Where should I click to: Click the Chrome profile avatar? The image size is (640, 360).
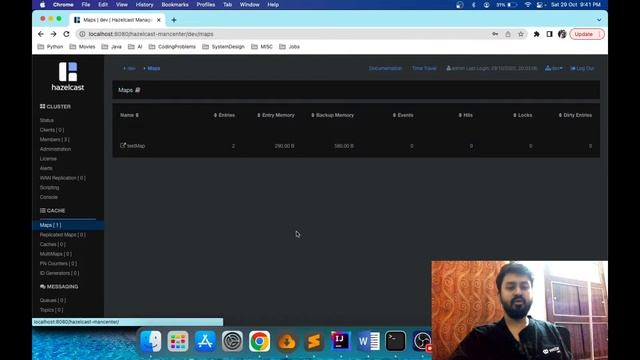[x=562, y=34]
